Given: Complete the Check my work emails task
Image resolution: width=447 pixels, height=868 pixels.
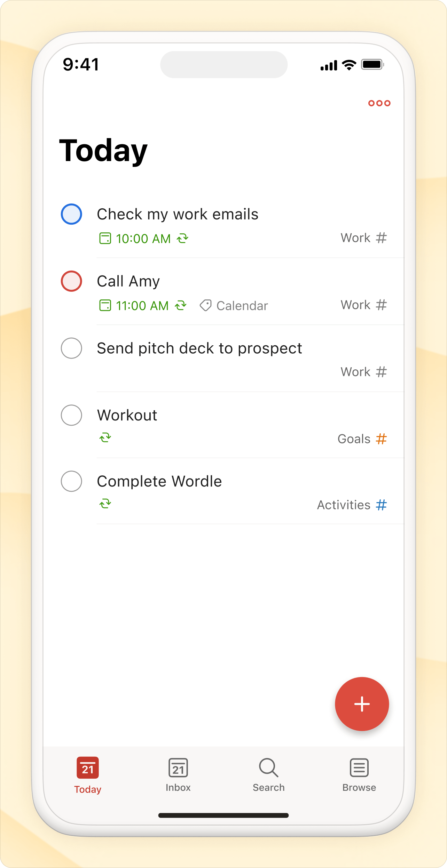Looking at the screenshot, I should pyautogui.click(x=71, y=214).
